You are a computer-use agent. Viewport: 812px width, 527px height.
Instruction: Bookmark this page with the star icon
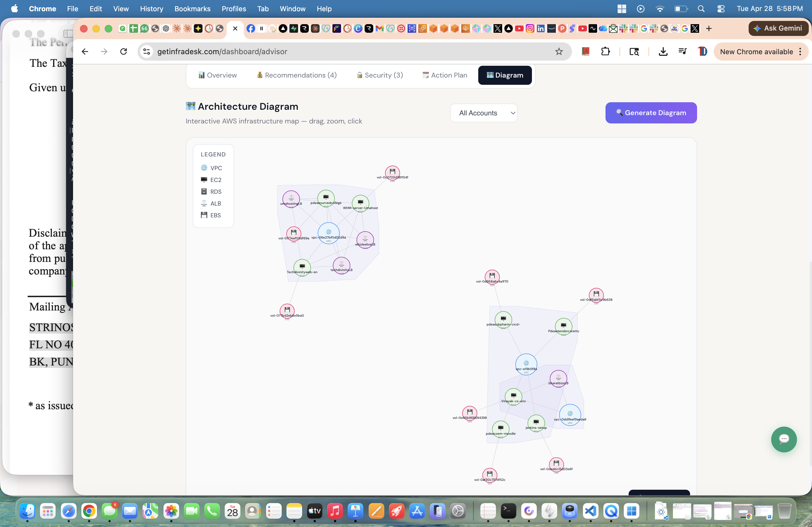coord(559,52)
